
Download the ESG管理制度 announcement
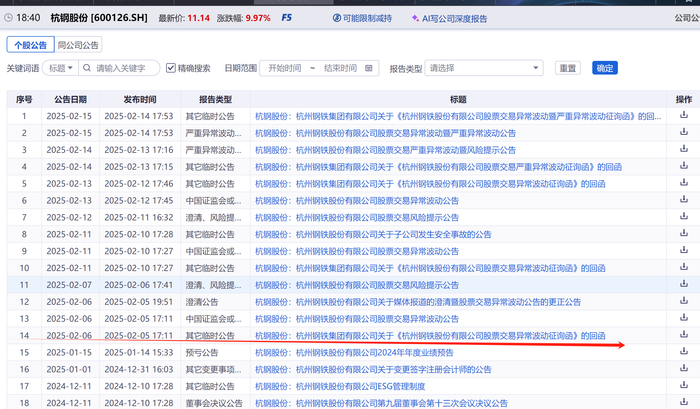pos(683,385)
